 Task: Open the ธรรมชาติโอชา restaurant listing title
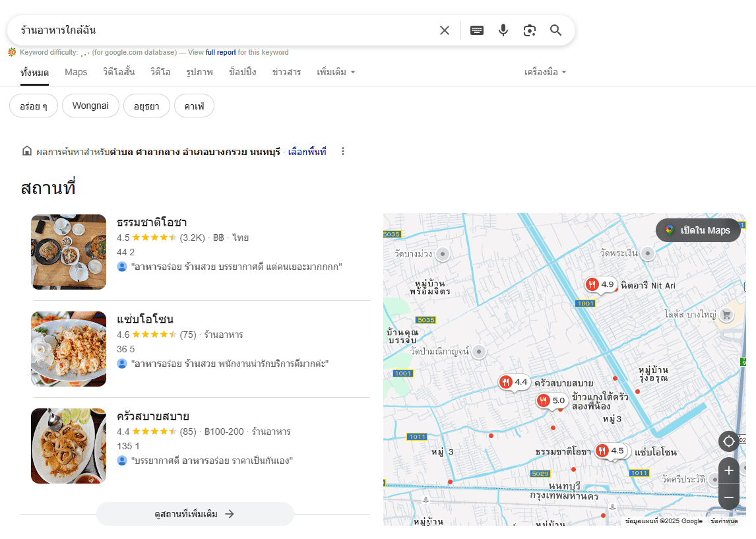[x=152, y=222]
